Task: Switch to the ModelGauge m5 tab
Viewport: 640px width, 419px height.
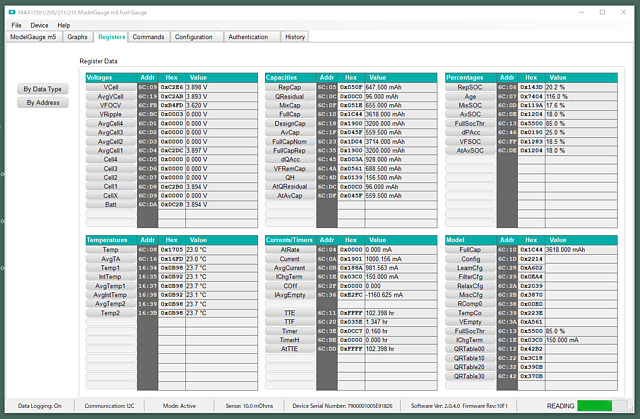Action: click(x=33, y=37)
